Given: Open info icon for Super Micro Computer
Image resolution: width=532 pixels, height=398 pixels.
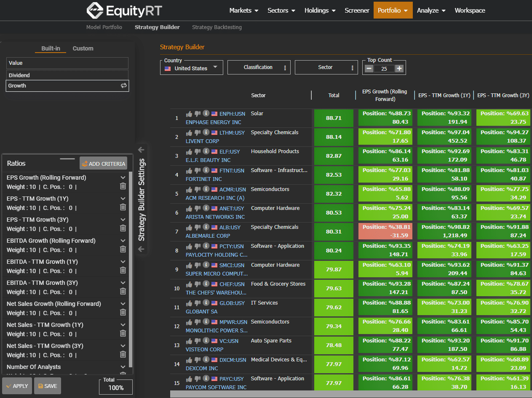Looking at the screenshot, I should [206, 265].
